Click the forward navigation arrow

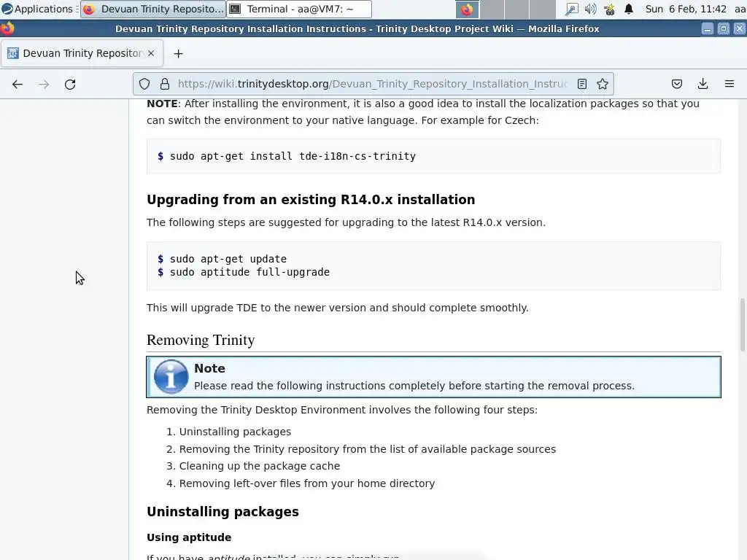click(x=43, y=85)
